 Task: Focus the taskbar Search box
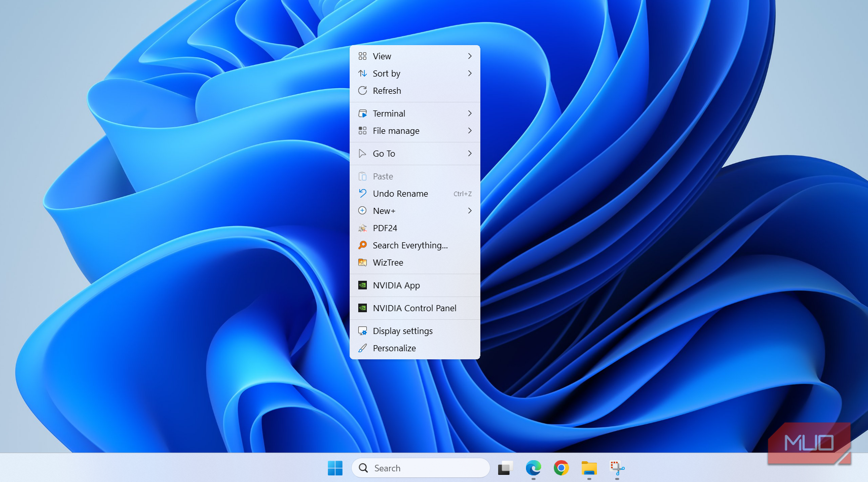point(421,468)
